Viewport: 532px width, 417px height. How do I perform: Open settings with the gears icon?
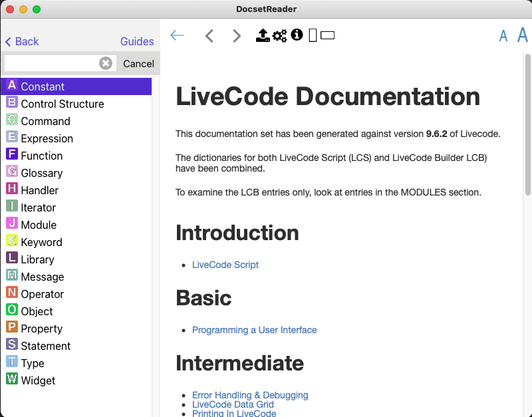point(280,36)
